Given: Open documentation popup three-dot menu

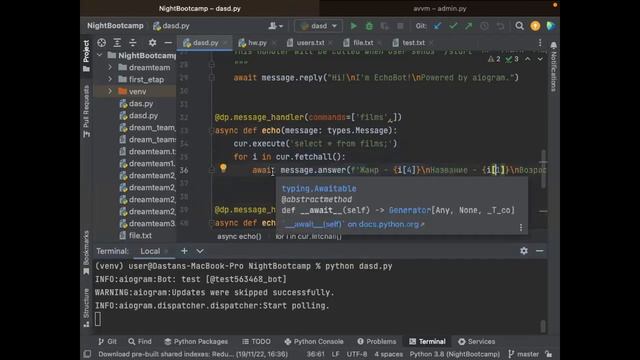Looking at the screenshot, I should point(521,227).
